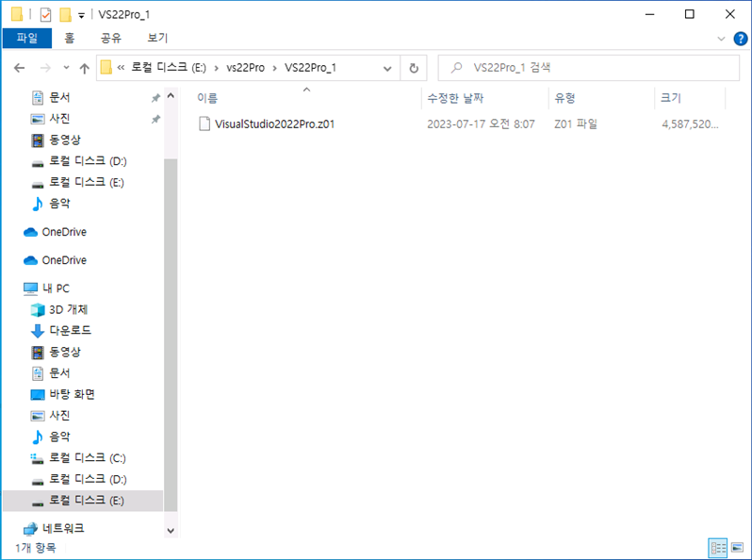Viewport: 752px width, 560px height.
Task: Open 로컬 디스크 (D:) in quick access
Action: [88, 161]
